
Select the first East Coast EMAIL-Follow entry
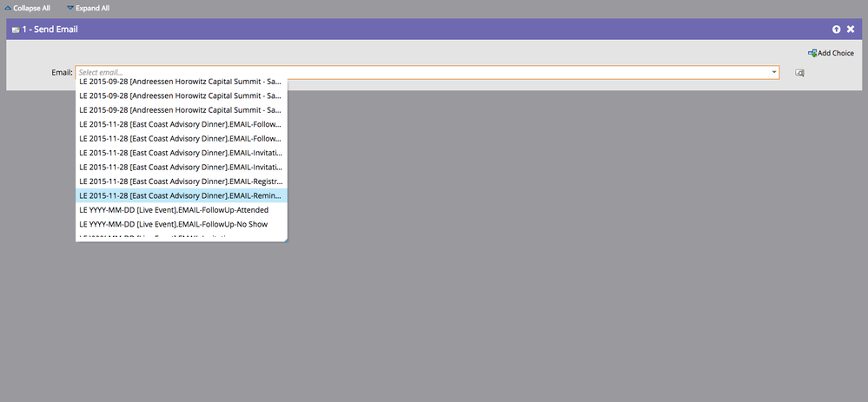click(180, 124)
